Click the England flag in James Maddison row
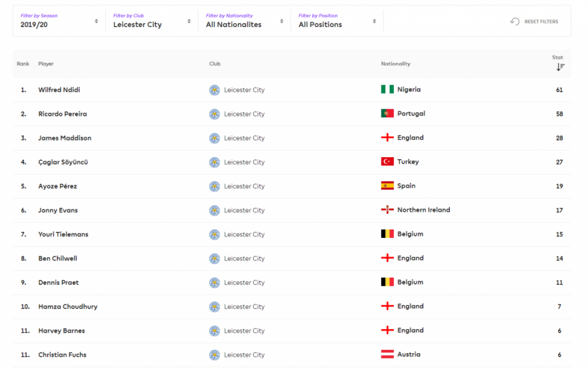This screenshot has width=588, height=368. click(x=387, y=137)
